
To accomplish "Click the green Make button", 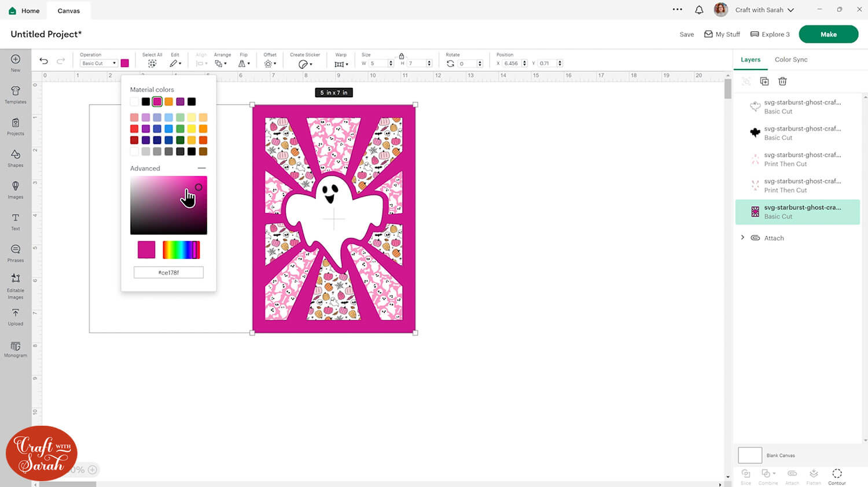I will click(x=828, y=34).
